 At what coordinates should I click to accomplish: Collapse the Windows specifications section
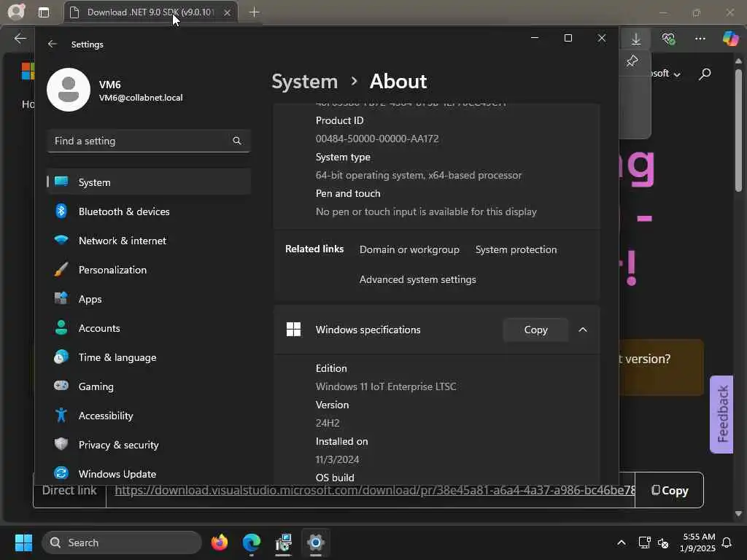point(583,330)
